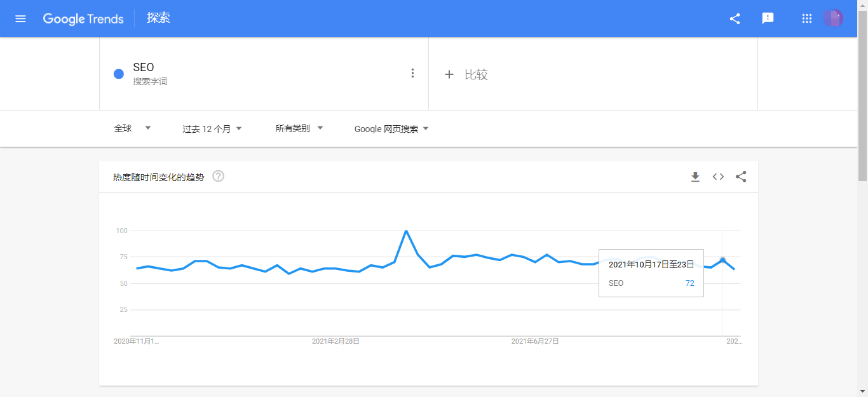
Task: Click the 比较 add comparison button
Action: click(x=466, y=74)
